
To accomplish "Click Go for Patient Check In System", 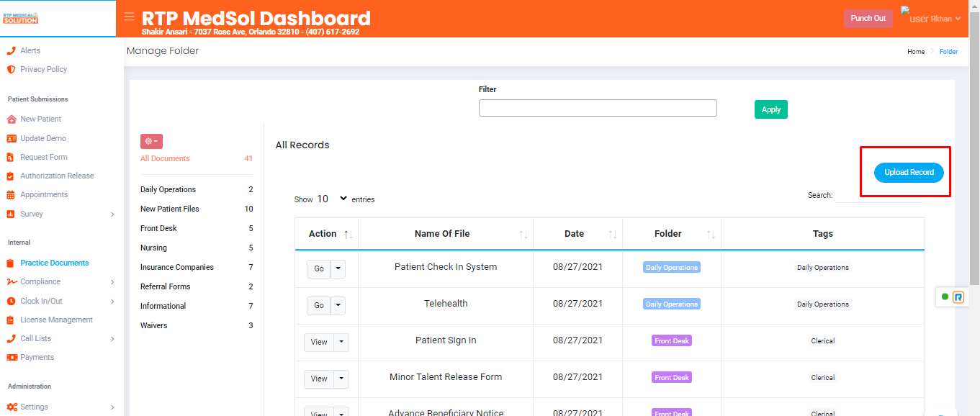I will (319, 268).
